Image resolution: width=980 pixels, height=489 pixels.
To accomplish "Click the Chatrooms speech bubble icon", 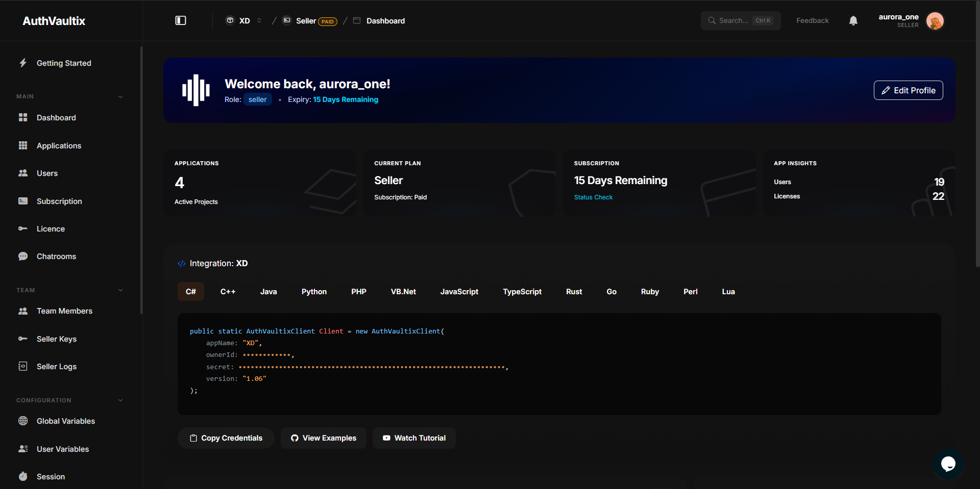I will pyautogui.click(x=23, y=256).
